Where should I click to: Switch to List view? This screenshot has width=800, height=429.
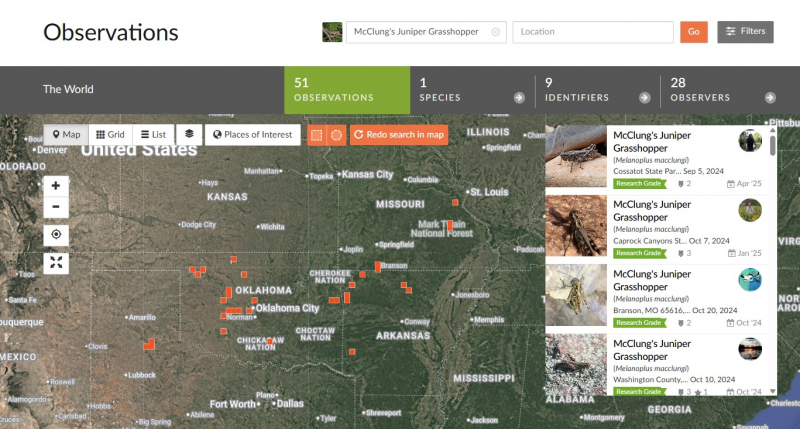pyautogui.click(x=154, y=135)
